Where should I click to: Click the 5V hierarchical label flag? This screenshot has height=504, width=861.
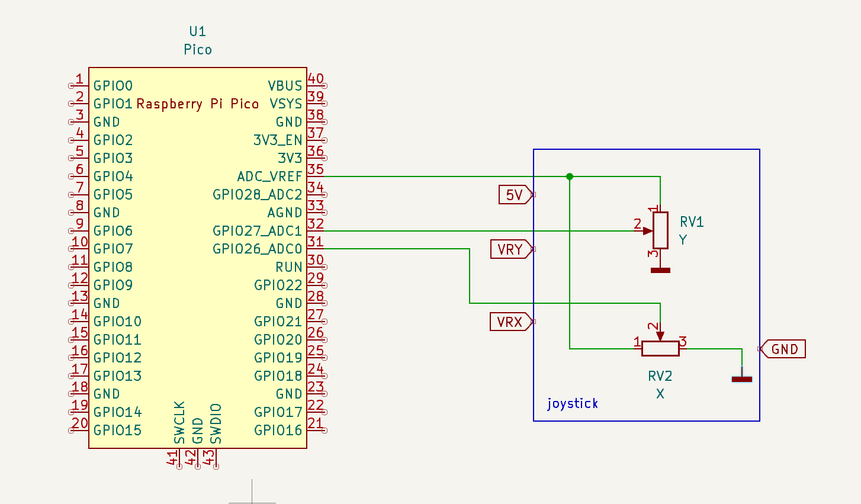click(516, 194)
